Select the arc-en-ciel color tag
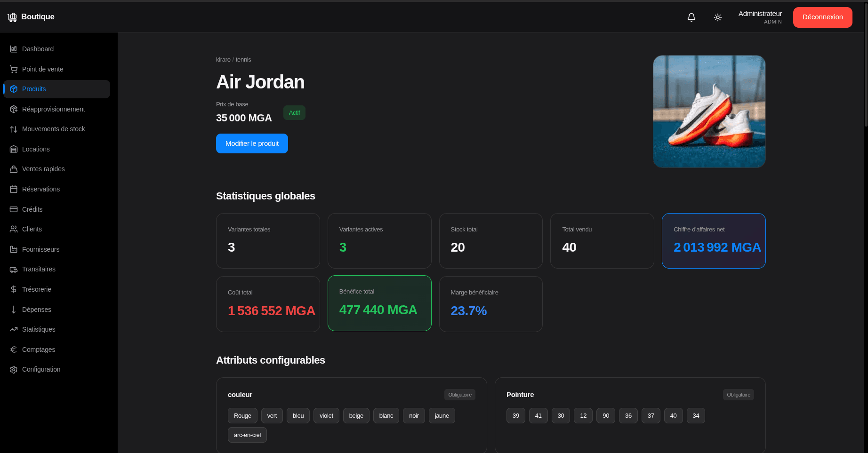This screenshot has width=868, height=453. coord(247,435)
